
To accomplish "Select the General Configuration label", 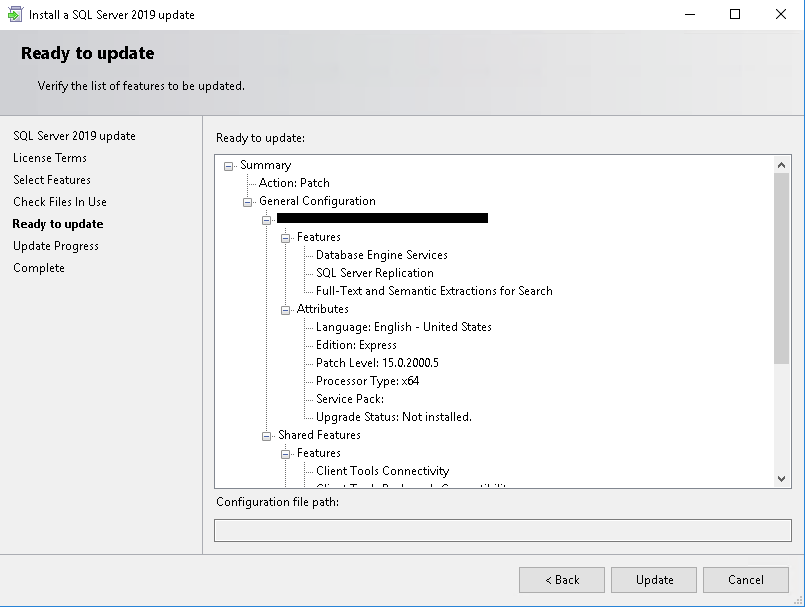I will [317, 201].
